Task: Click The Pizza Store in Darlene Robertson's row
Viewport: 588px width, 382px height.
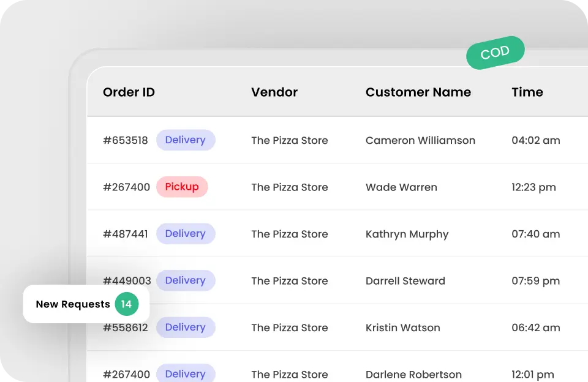Action: pos(290,375)
